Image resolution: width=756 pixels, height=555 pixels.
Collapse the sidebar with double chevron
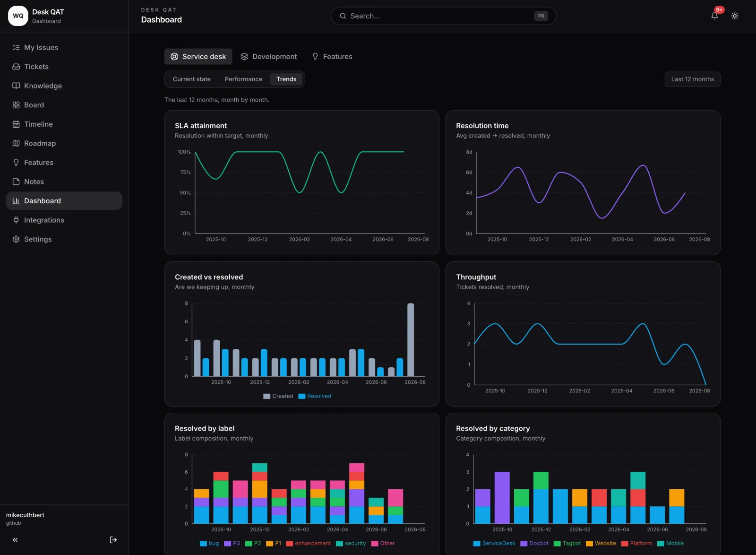tap(15, 540)
